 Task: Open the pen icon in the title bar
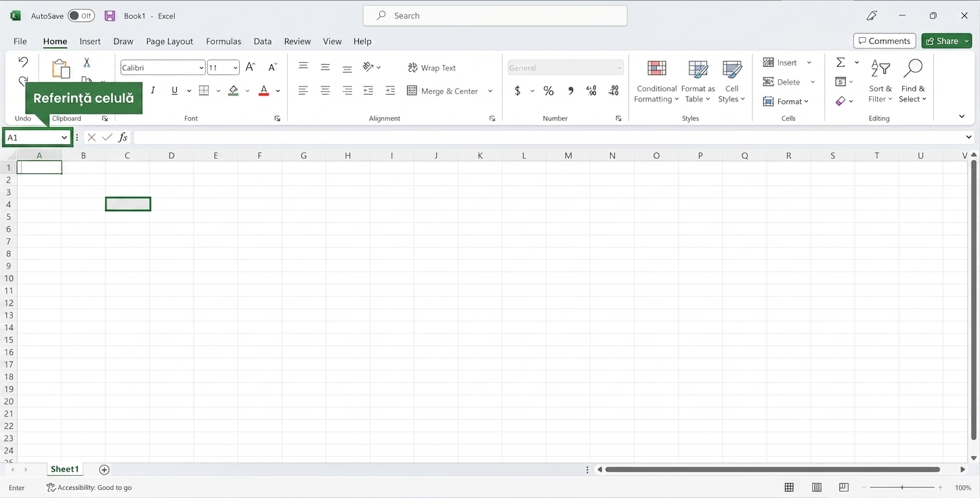click(872, 16)
